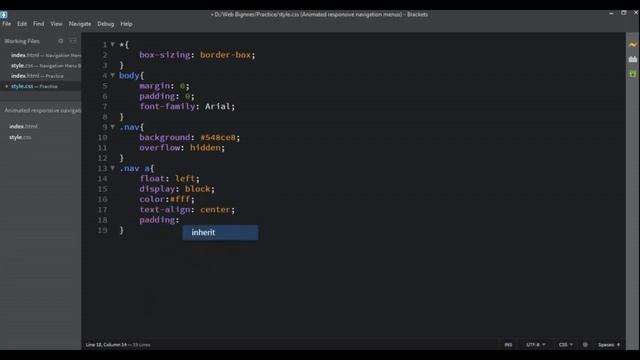The image size is (640, 360).
Task: Open the Debug menu
Action: 106,24
